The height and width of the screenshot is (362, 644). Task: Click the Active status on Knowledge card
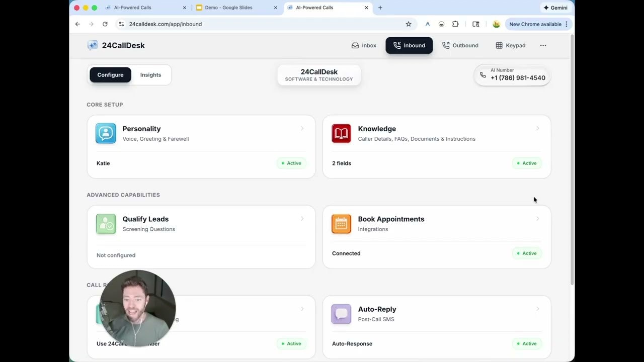click(527, 163)
